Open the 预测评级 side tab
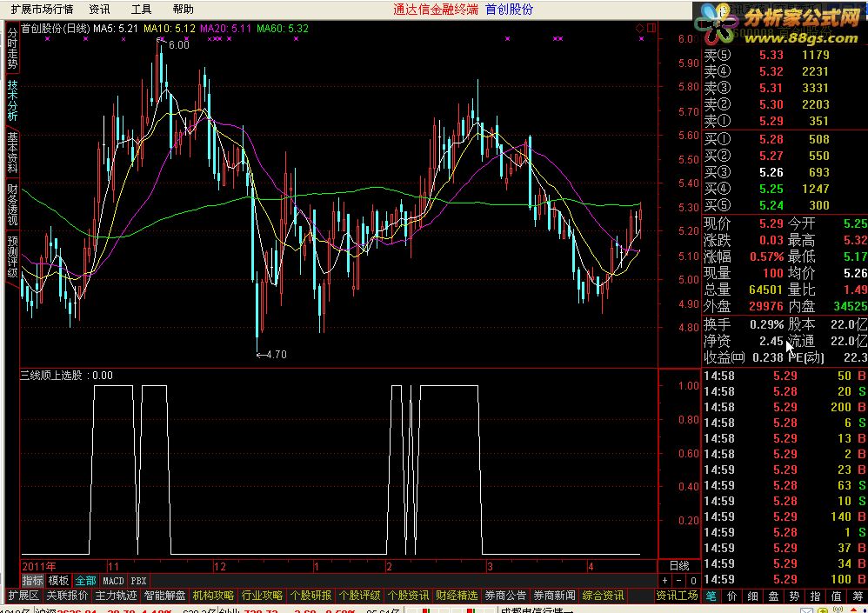Viewport: 868px width, 613px height. tap(12, 257)
